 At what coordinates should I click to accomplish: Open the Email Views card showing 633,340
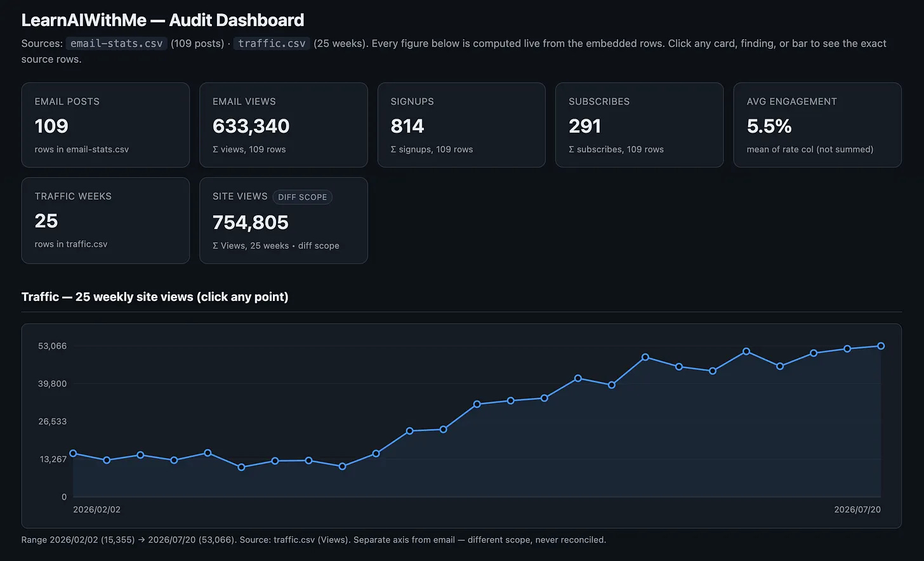pyautogui.click(x=284, y=125)
